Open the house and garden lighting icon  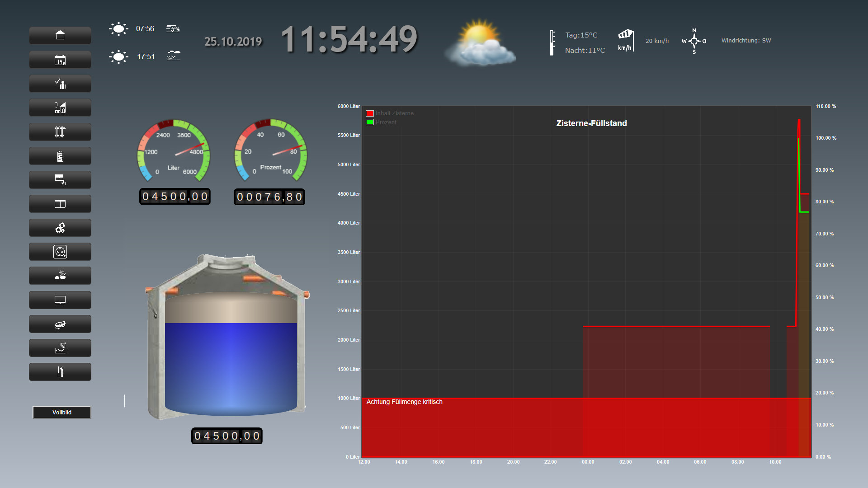pos(60,108)
